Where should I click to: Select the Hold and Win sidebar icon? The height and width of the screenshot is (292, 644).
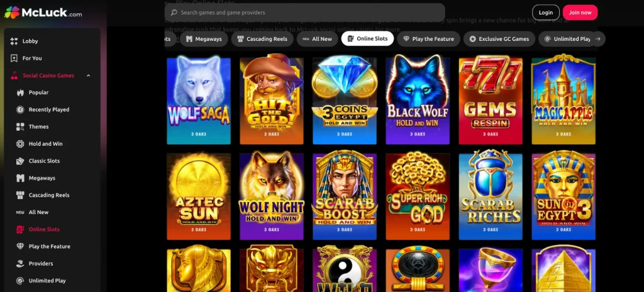[20, 144]
